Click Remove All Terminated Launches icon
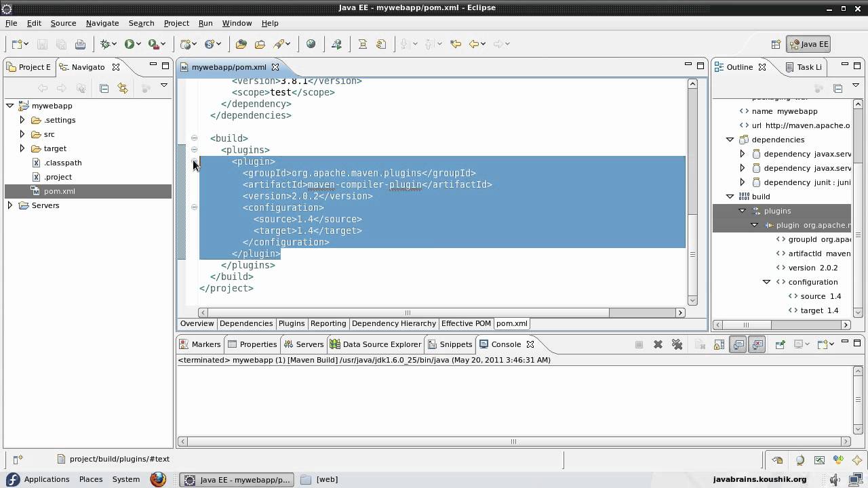Image resolution: width=868 pixels, height=488 pixels. 677,344
